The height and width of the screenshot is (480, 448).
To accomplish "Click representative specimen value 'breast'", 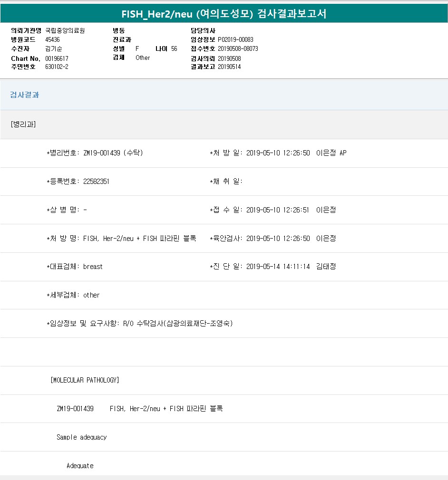I will [x=93, y=267].
